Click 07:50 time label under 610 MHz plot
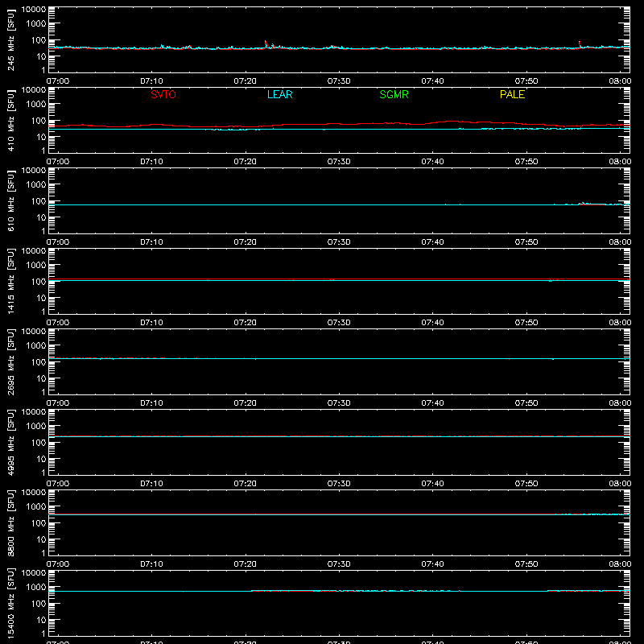The width and height of the screenshot is (644, 644). click(526, 242)
